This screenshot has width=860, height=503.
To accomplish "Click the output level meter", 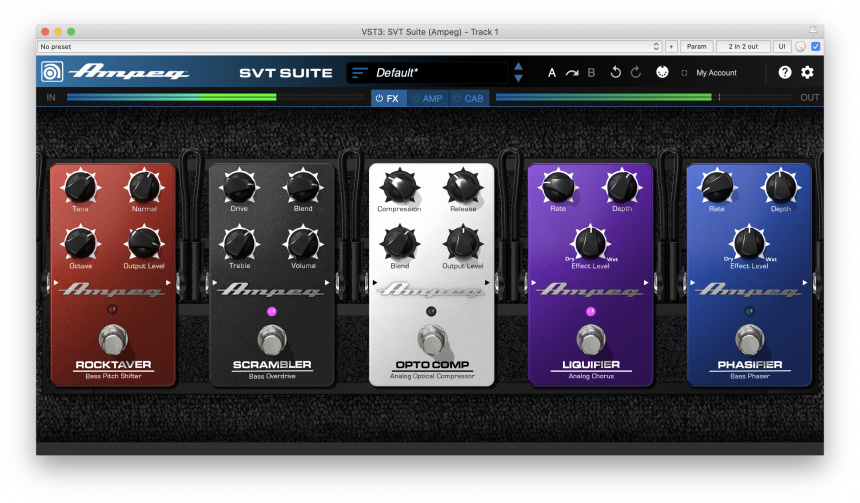I will tap(644, 97).
